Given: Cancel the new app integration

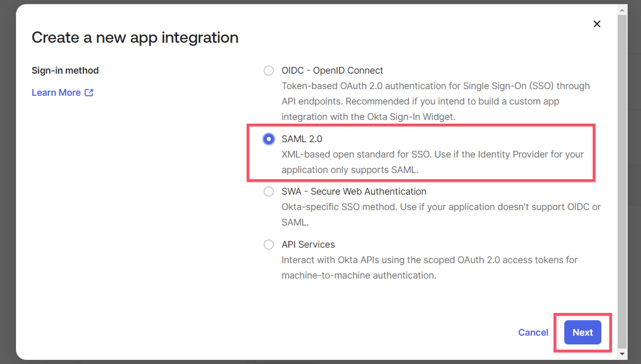Looking at the screenshot, I should [x=533, y=333].
